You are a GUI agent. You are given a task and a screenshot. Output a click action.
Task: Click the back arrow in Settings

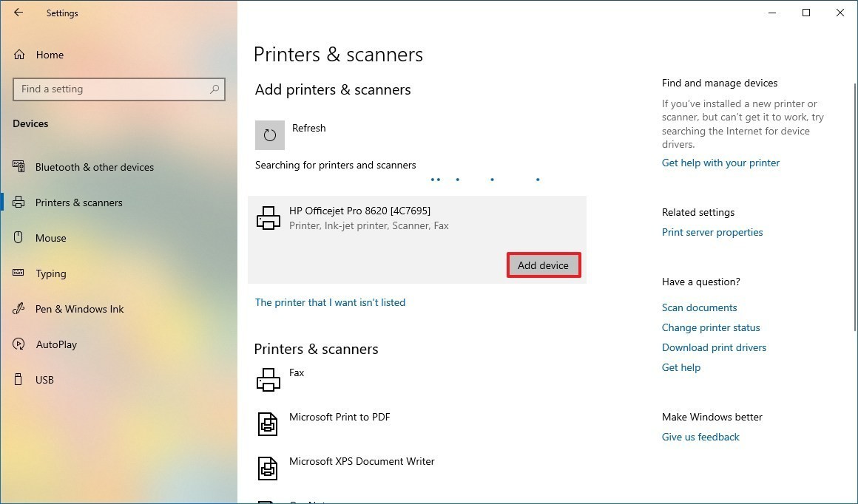pyautogui.click(x=18, y=13)
